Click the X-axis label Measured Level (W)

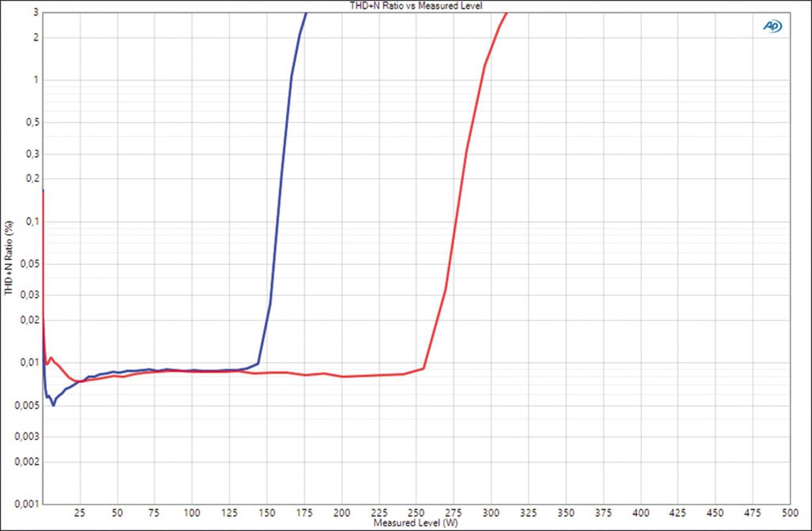[416, 523]
